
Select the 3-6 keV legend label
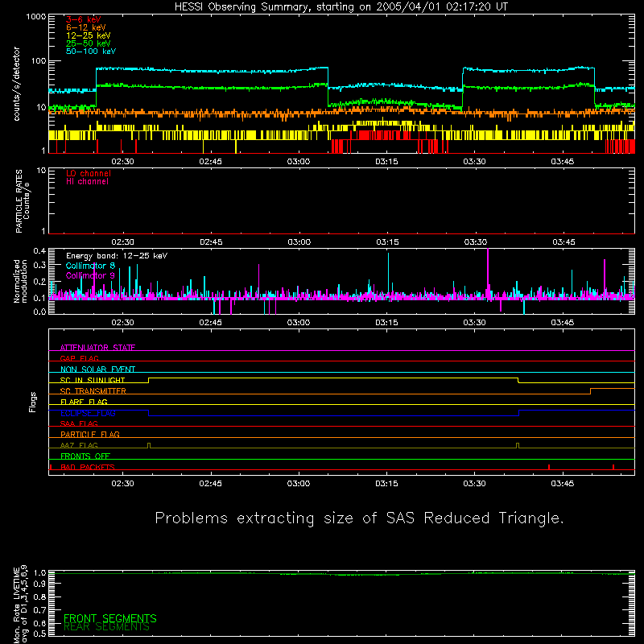(x=83, y=19)
